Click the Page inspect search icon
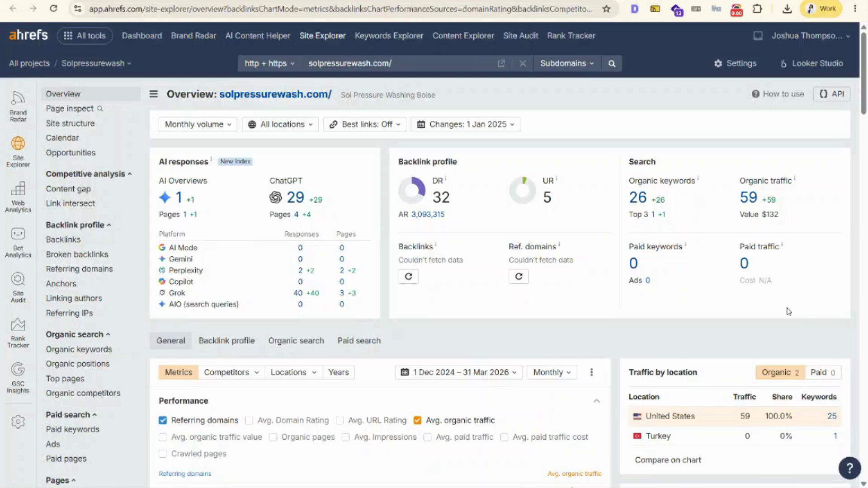The width and height of the screenshot is (868, 488). [100, 108]
